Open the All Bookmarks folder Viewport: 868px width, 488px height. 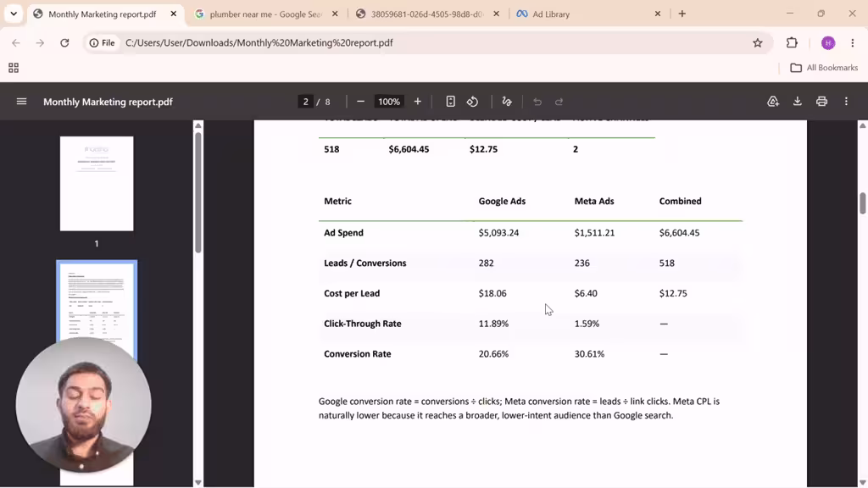click(824, 68)
